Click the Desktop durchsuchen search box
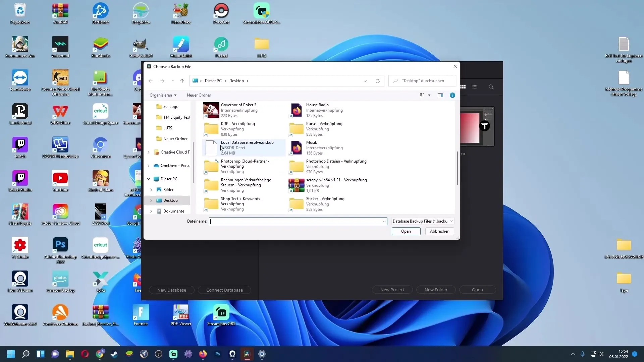 click(422, 81)
